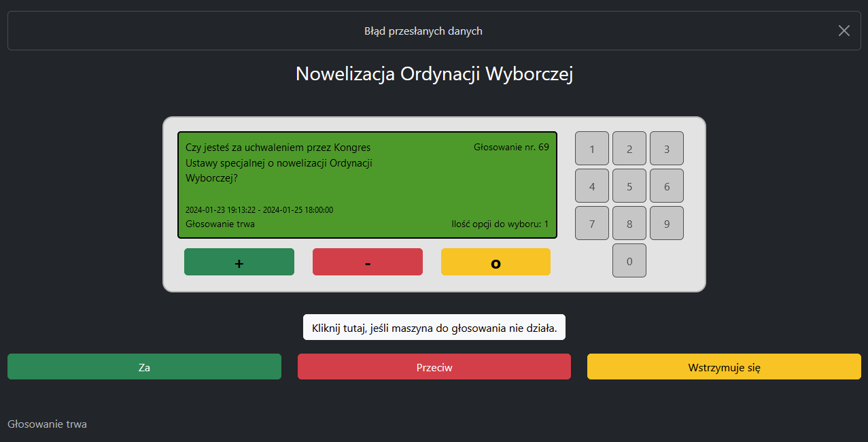Click the 'Kliknij tutaj' fallback voting link
This screenshot has width=868, height=442.
(x=434, y=328)
